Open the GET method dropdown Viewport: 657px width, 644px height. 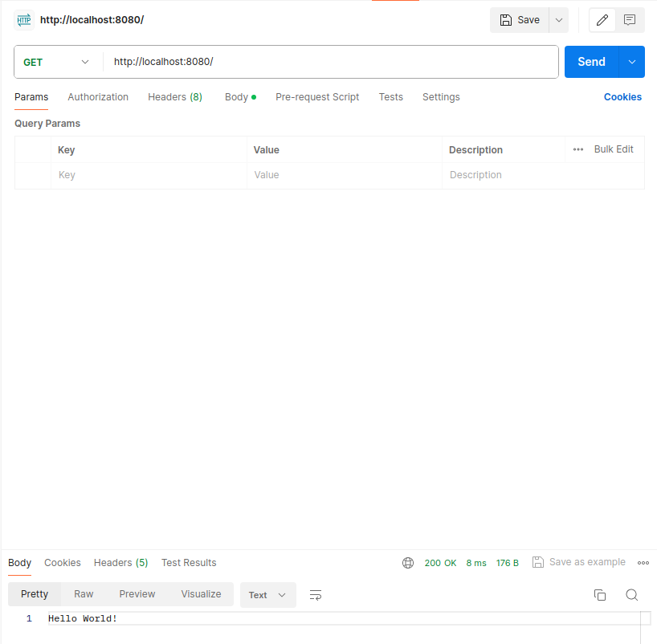pos(56,62)
